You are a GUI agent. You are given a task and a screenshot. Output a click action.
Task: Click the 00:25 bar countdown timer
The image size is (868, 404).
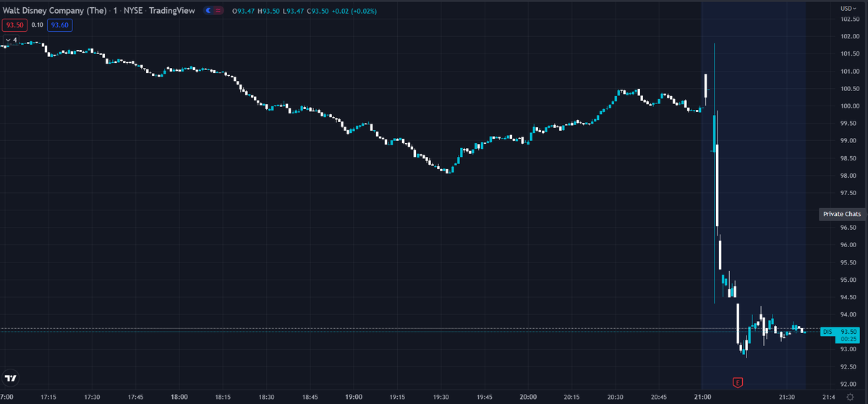(x=848, y=339)
